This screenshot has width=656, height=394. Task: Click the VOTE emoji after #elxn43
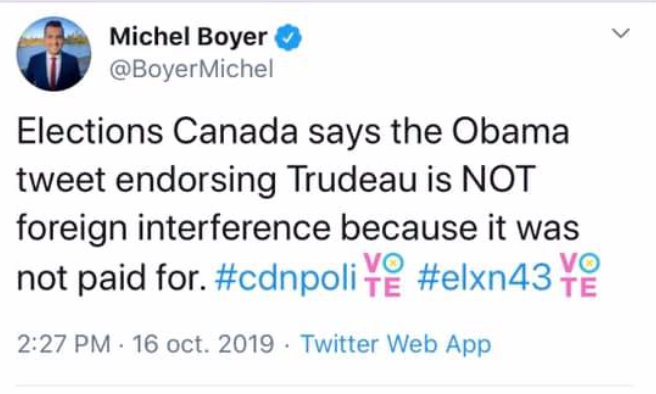(579, 275)
